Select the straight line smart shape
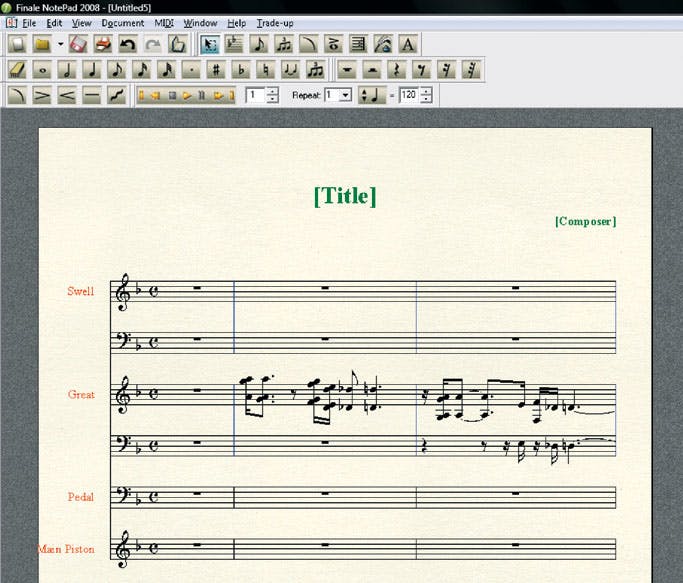Viewport: 683px width, 583px height. click(92, 95)
